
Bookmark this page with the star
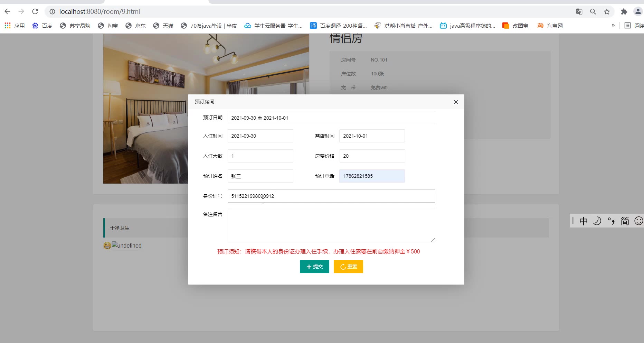pyautogui.click(x=607, y=11)
